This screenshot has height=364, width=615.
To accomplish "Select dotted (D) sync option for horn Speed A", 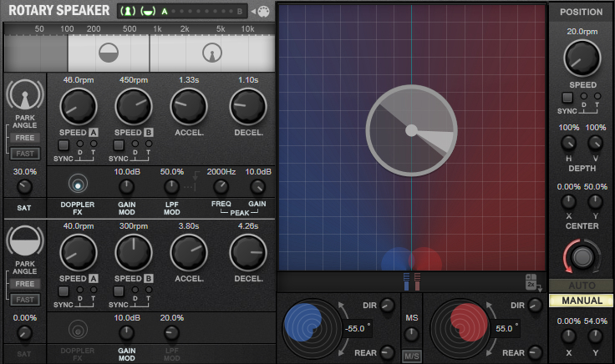I will (x=79, y=144).
